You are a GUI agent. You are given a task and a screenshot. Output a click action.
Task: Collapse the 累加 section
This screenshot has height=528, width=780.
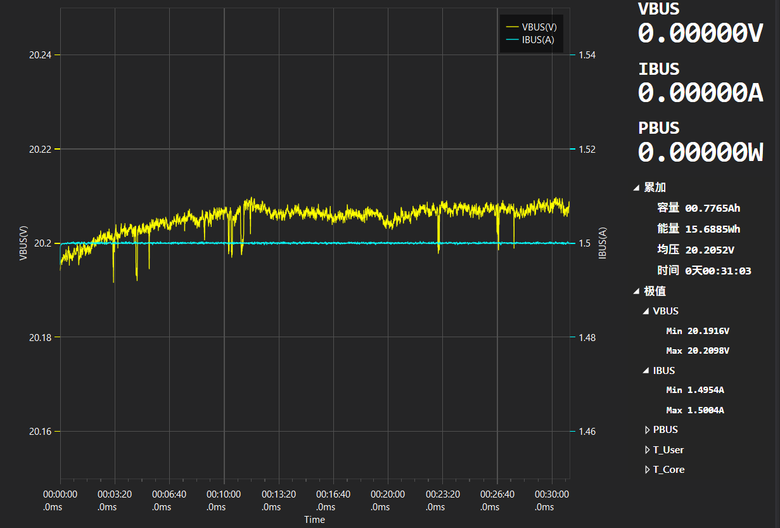[636, 188]
